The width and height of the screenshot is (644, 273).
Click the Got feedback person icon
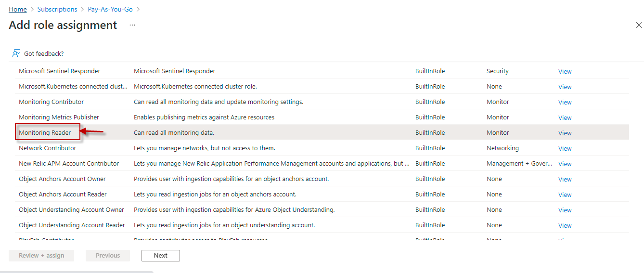[16, 53]
